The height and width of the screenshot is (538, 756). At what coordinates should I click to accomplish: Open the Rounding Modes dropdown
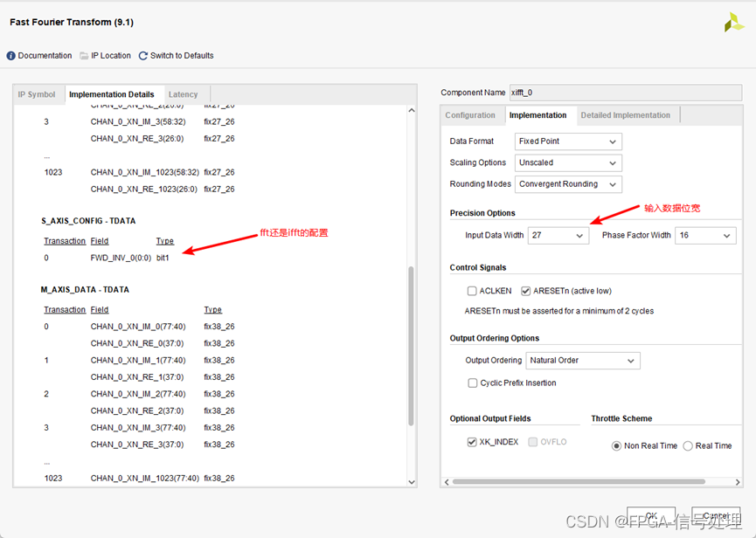coord(568,184)
